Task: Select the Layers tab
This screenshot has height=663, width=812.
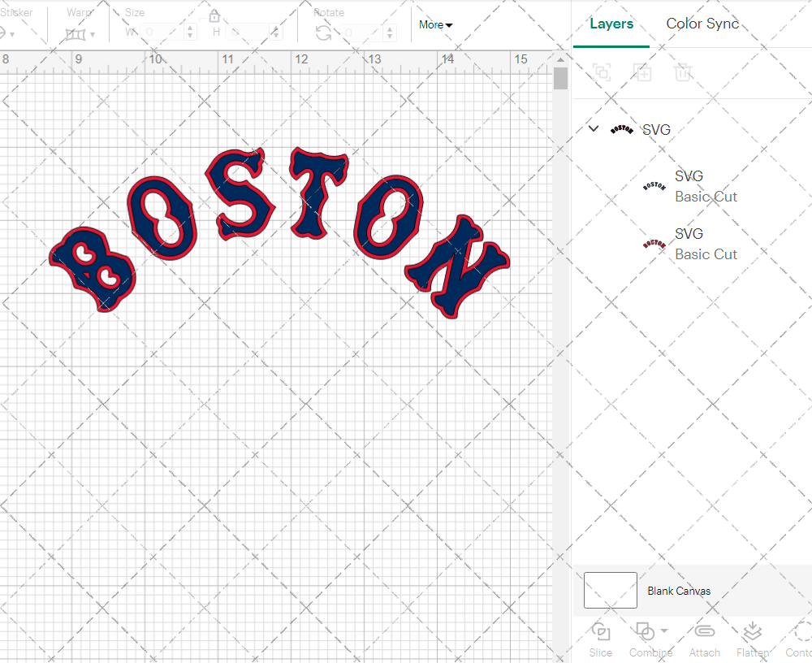Action: point(611,24)
